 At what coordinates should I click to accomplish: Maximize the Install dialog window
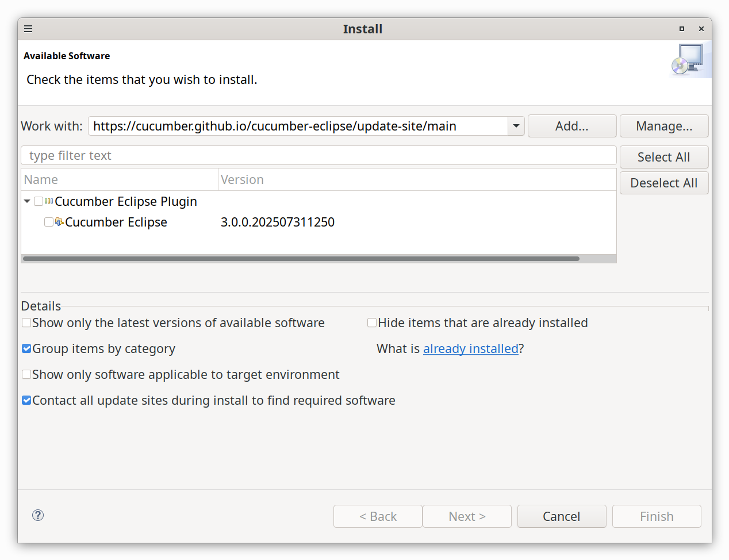pos(682,29)
